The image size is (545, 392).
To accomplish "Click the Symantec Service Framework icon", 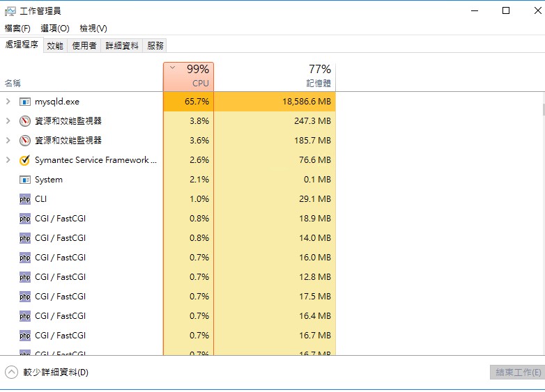I will [x=25, y=160].
